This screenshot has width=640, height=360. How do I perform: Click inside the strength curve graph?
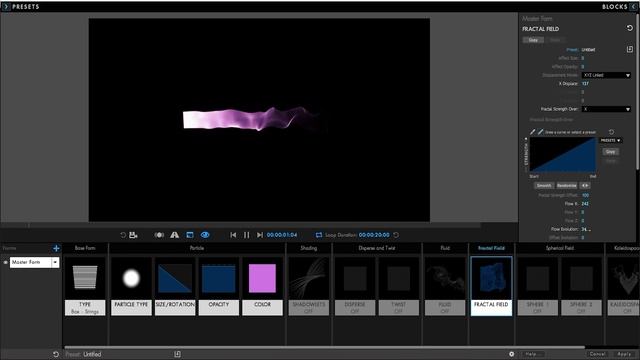(562, 155)
